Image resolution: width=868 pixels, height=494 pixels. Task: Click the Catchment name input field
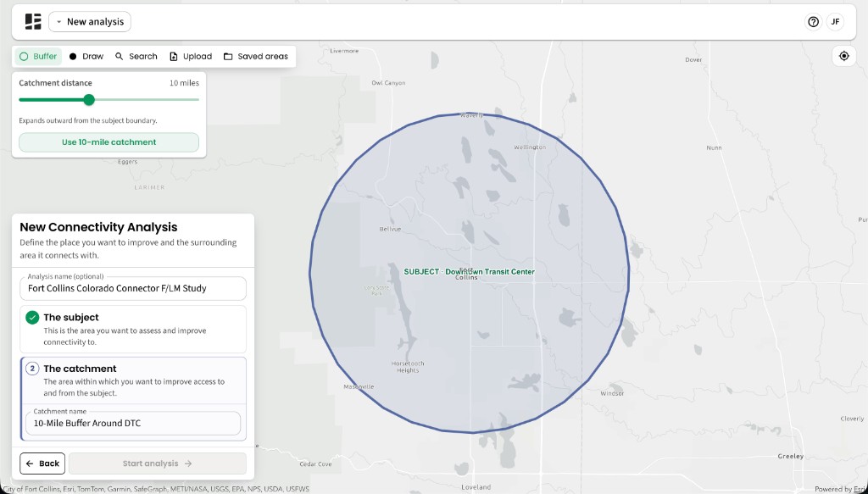[x=133, y=423]
